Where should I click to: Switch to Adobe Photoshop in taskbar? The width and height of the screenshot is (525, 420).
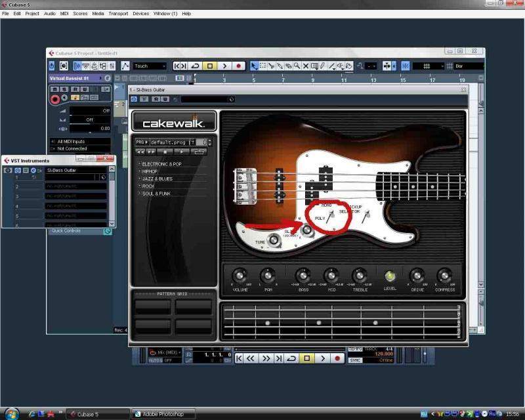pyautogui.click(x=163, y=414)
